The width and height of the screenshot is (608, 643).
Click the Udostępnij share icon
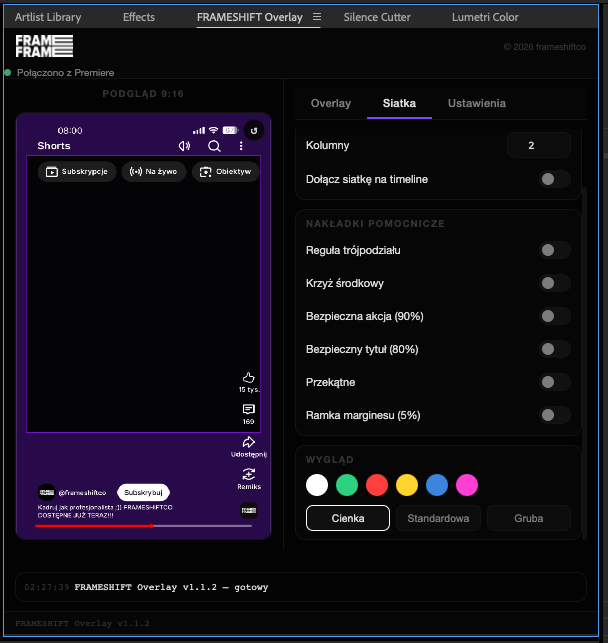(x=248, y=442)
